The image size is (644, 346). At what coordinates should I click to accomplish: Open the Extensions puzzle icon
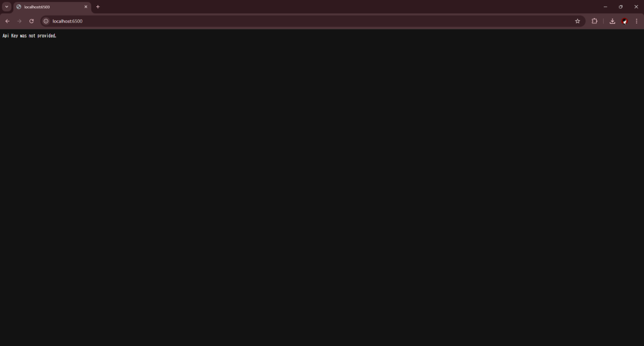click(594, 21)
